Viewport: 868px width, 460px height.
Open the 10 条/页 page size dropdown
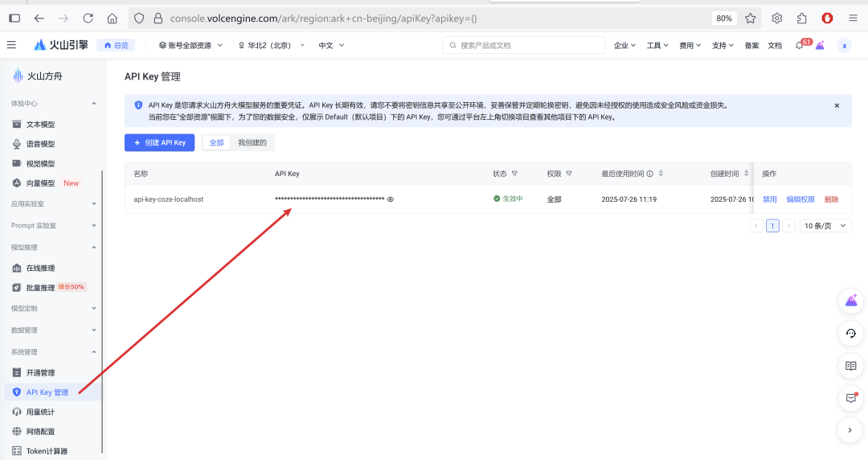click(825, 225)
